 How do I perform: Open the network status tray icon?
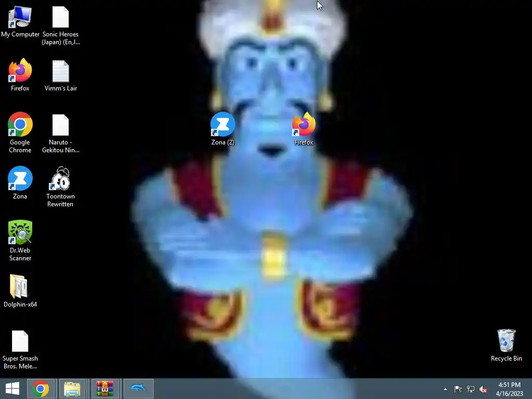471,389
